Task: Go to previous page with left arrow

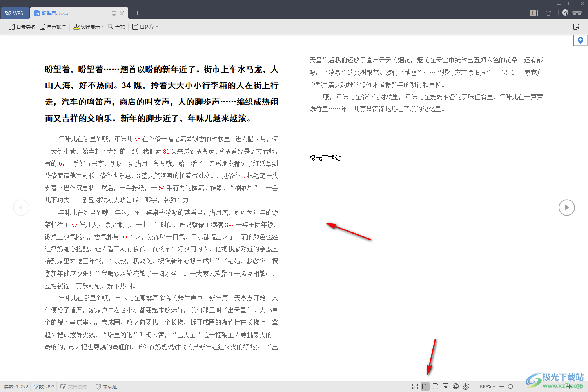Action: tap(21, 207)
